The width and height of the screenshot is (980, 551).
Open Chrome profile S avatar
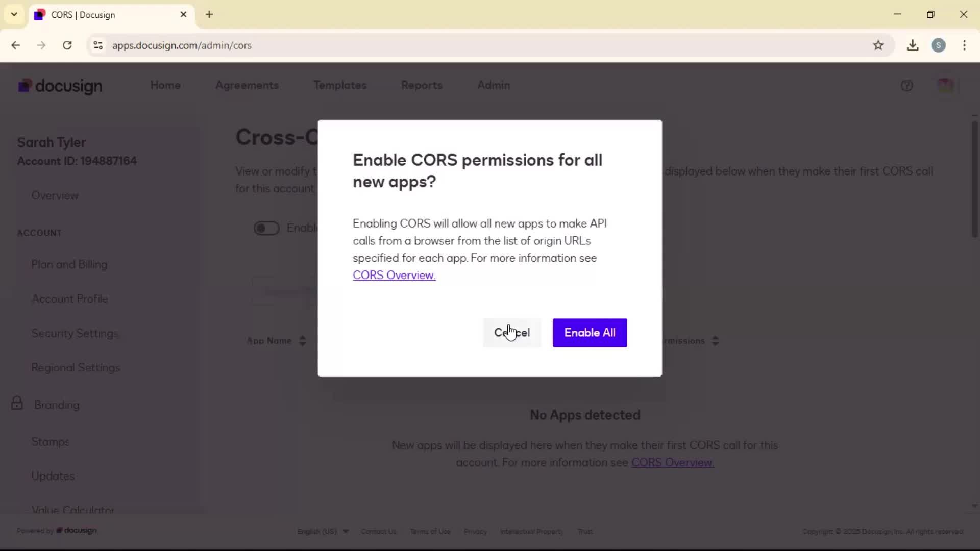pyautogui.click(x=938, y=45)
